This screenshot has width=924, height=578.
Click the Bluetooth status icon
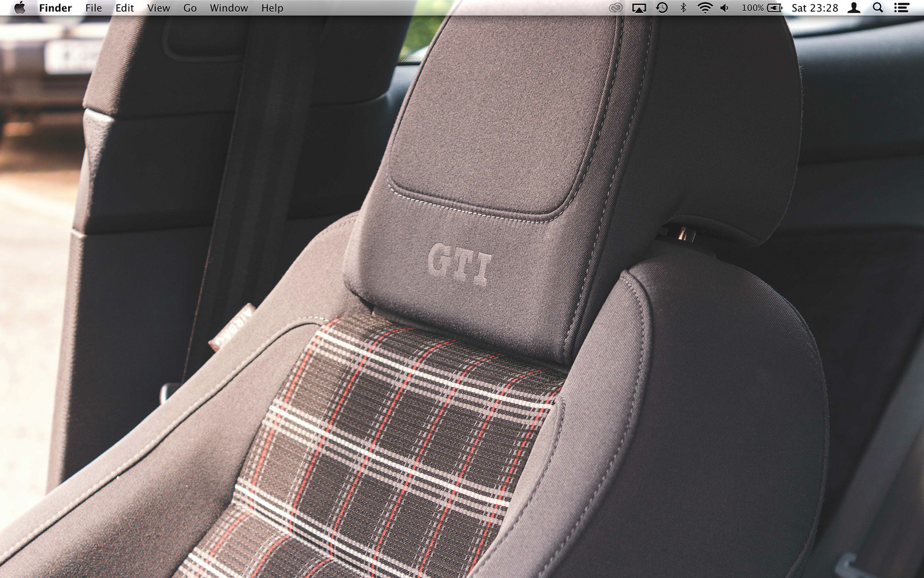683,8
